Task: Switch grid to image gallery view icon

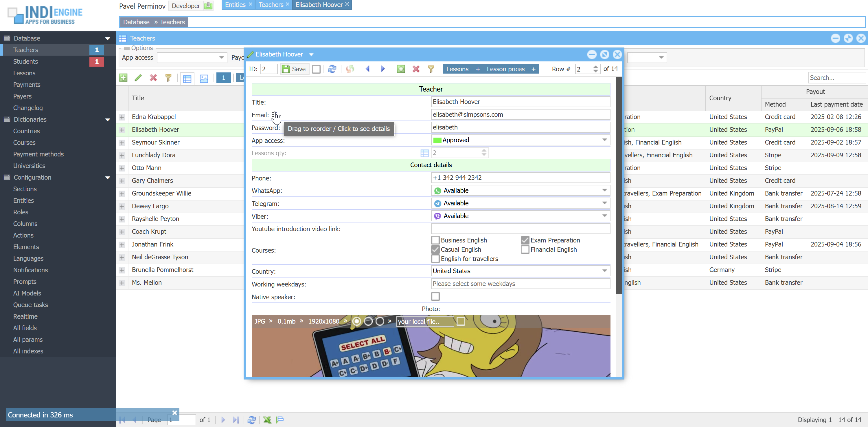Action: [204, 78]
